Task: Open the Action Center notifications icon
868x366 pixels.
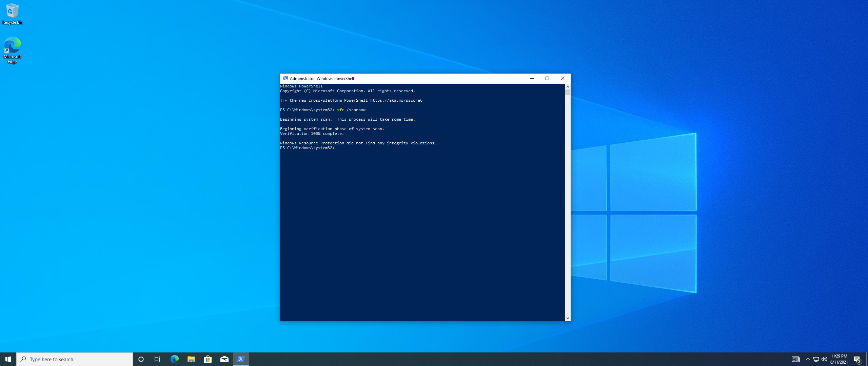Action: point(857,359)
